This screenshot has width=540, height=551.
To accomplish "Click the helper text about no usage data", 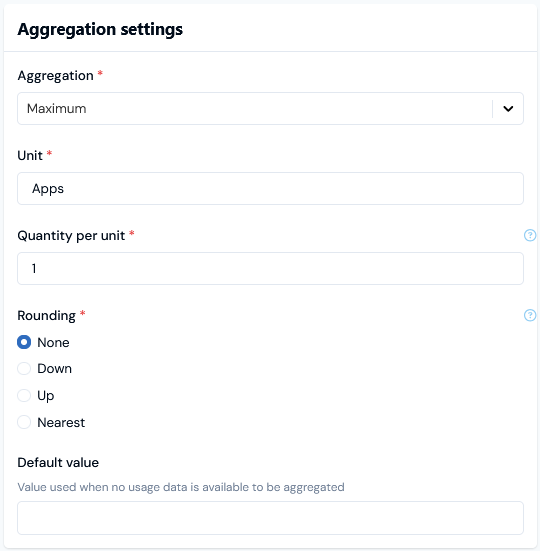I will [181, 487].
